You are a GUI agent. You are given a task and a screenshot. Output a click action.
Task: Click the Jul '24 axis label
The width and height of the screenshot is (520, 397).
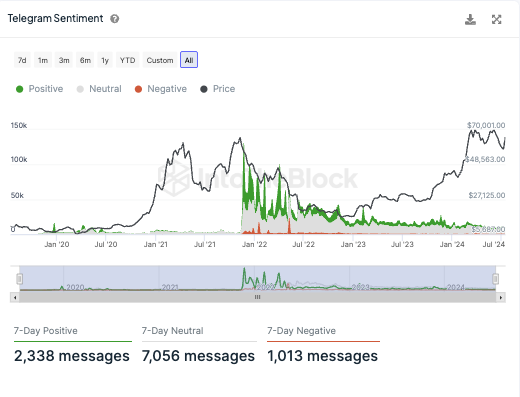[494, 244]
